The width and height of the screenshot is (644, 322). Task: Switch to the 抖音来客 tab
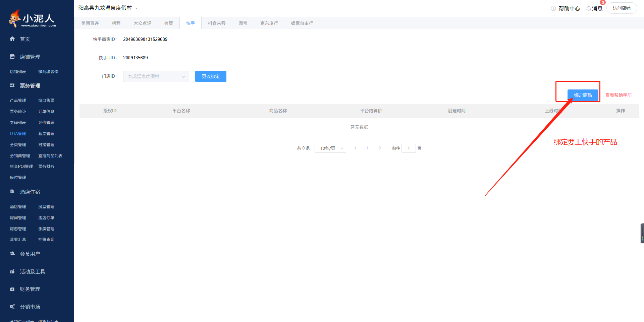(x=216, y=23)
